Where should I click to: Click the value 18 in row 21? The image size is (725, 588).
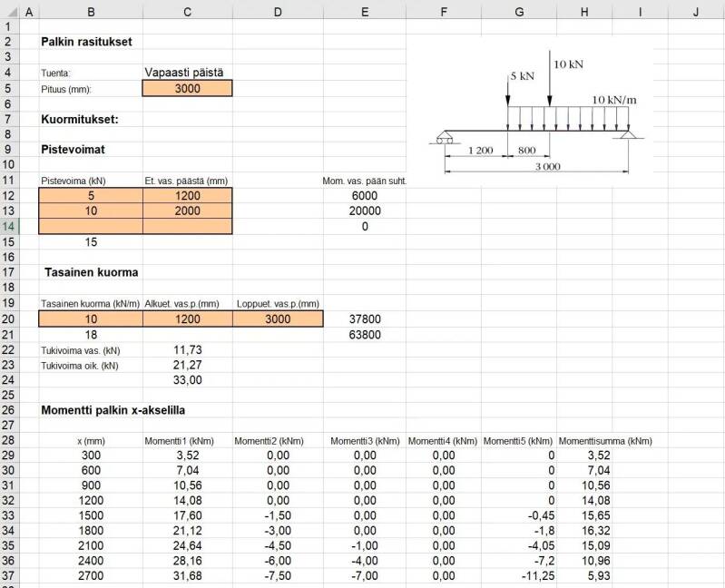(91, 335)
